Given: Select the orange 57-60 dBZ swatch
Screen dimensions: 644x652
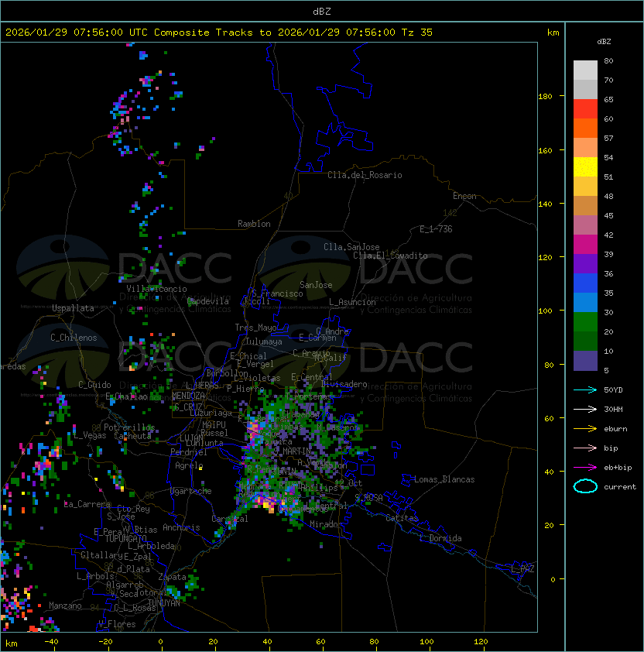Looking at the screenshot, I should pos(585,128).
